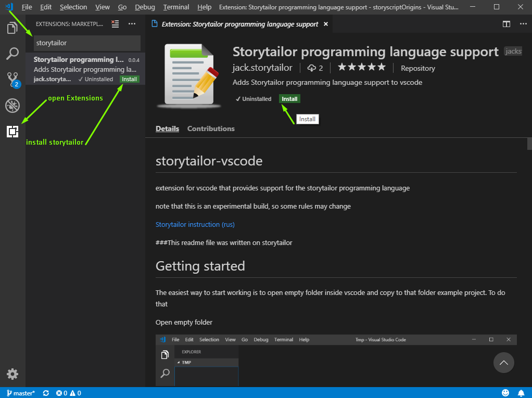The image size is (532, 398).
Task: Open the Go menu
Action: (x=122, y=7)
